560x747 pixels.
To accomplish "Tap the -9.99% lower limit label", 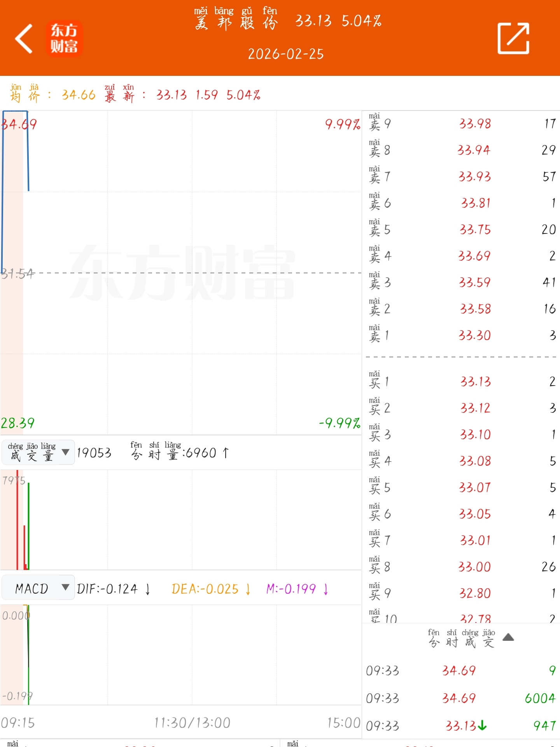I will coord(339,423).
